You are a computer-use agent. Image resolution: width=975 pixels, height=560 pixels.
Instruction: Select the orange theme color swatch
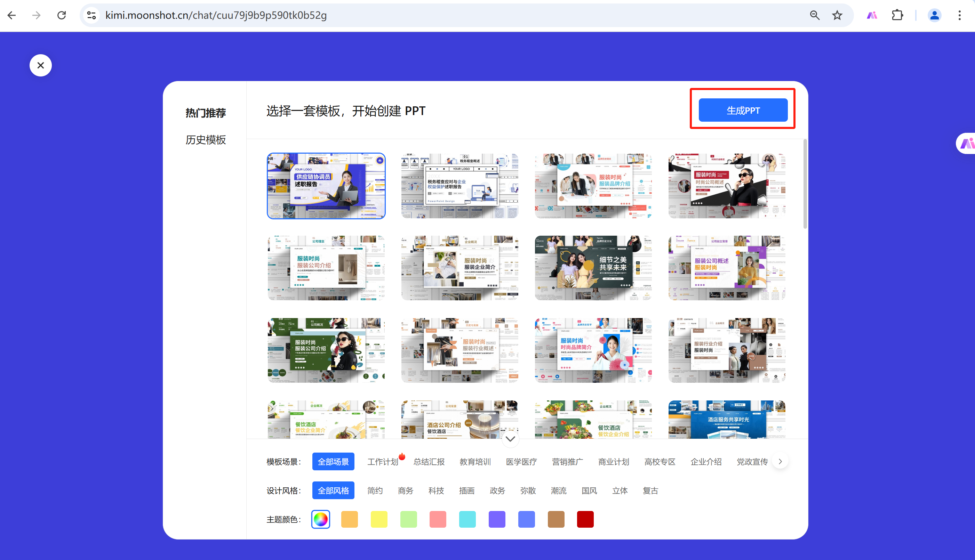coord(349,519)
